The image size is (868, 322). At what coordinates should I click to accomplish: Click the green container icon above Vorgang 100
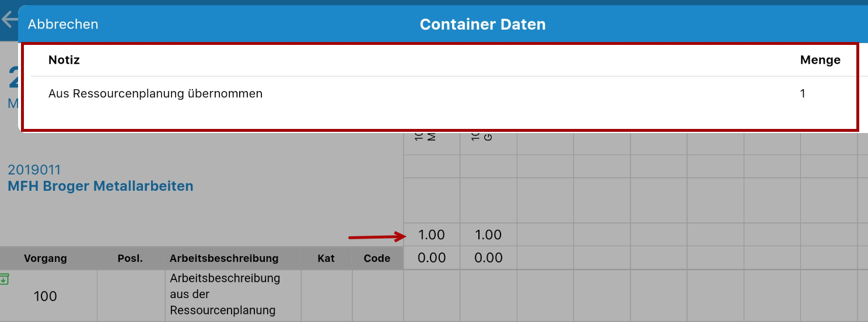4,279
